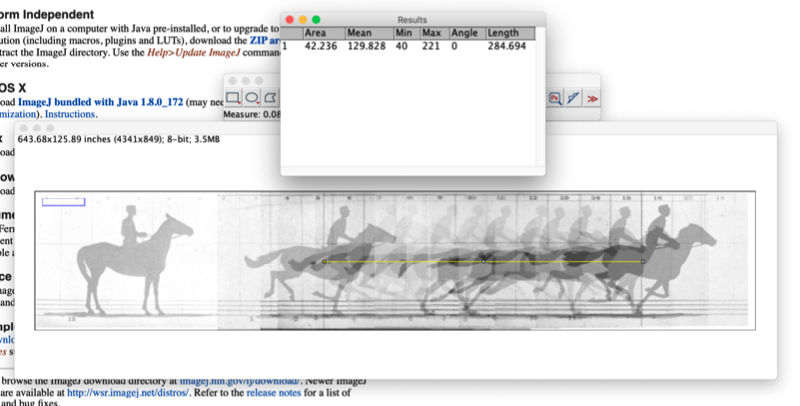The height and width of the screenshot is (406, 800).
Task: Click the Min column header in Results
Action: click(x=407, y=33)
